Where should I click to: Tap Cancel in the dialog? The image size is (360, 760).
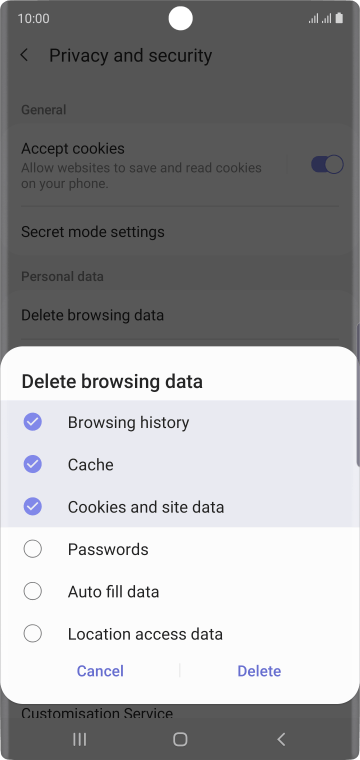[100, 671]
